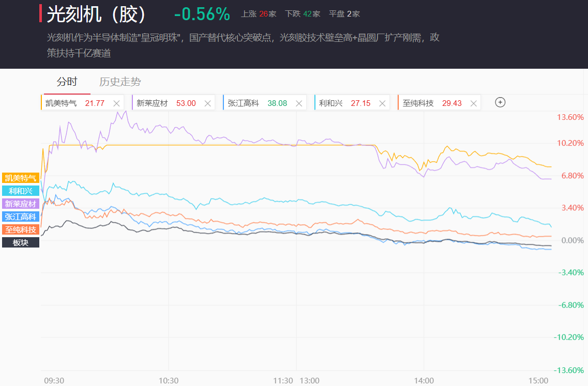Toggle the 凯美特气 legend label

click(x=21, y=178)
